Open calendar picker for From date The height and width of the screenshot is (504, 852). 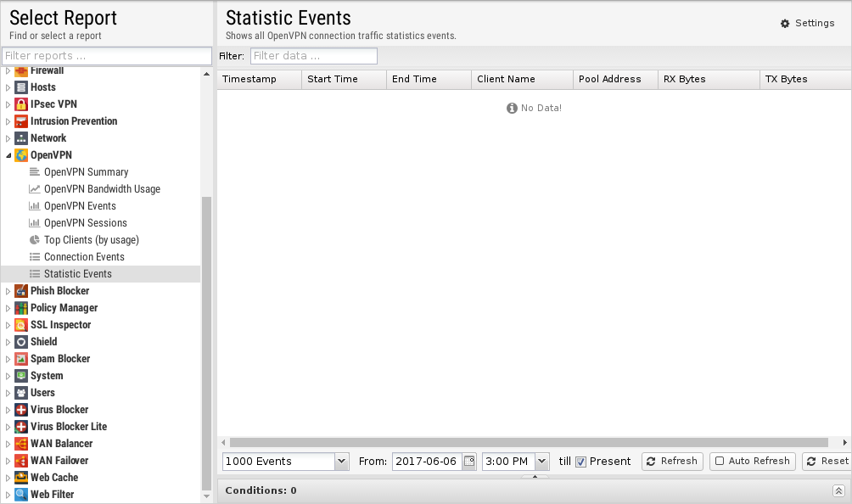coord(469,461)
